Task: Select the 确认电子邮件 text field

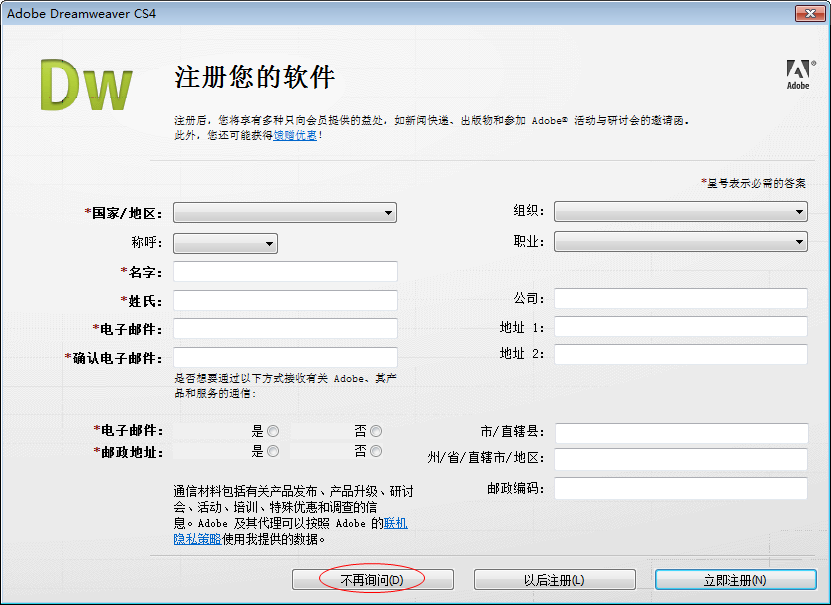Action: tap(285, 357)
